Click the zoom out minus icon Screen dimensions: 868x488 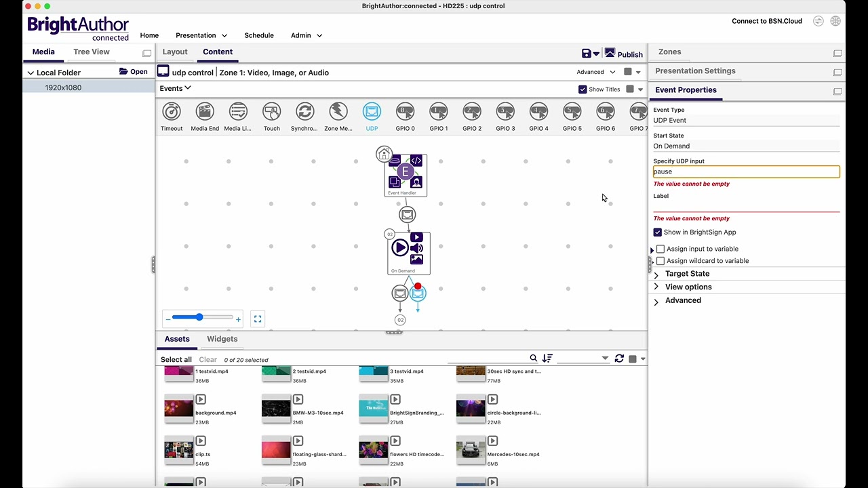tap(168, 319)
